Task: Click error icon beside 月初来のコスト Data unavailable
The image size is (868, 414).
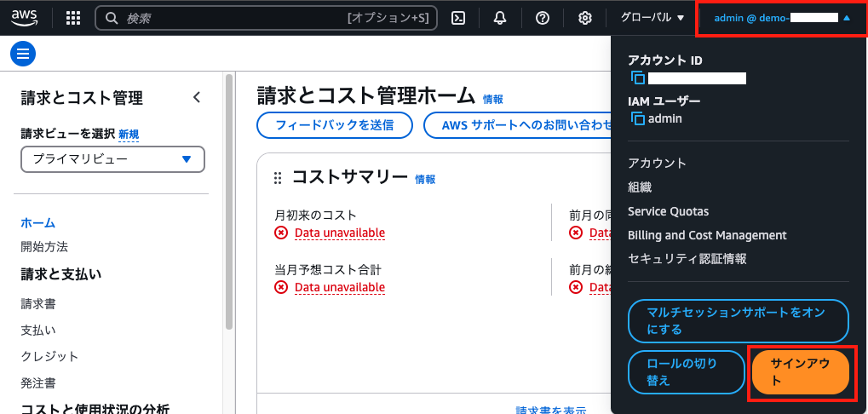Action: click(281, 233)
